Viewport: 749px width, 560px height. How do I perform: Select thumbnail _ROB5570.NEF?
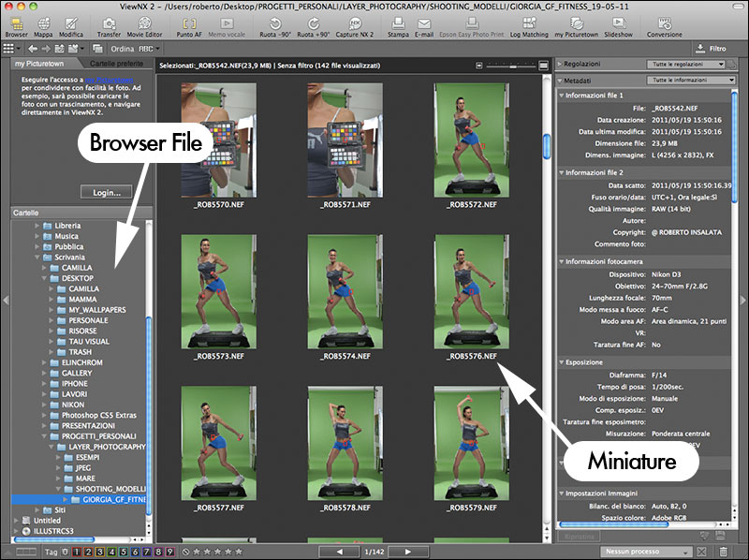coord(219,140)
